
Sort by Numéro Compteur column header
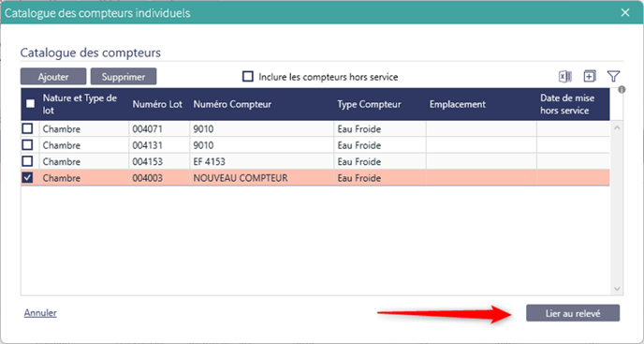click(x=232, y=104)
